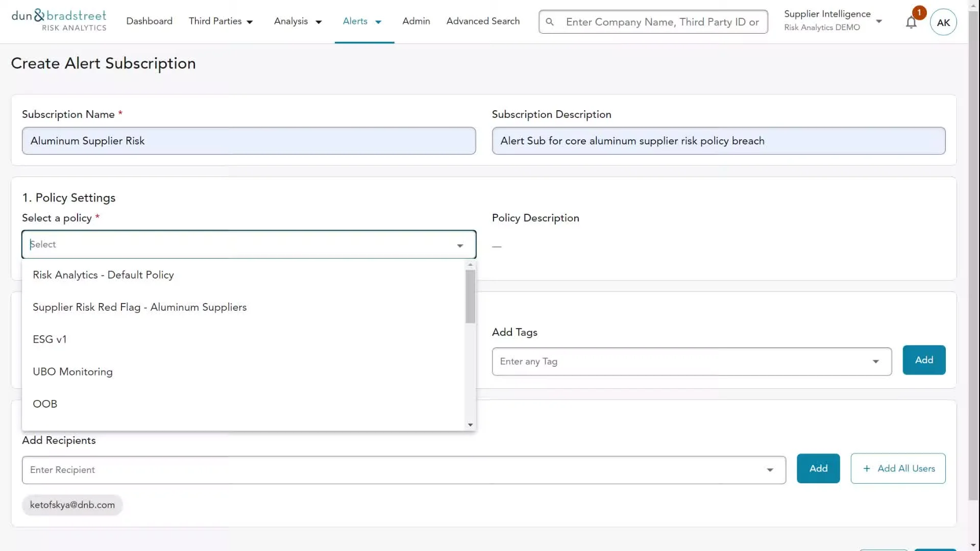
Task: Click the policy list scrollbar thumb
Action: coord(470,297)
